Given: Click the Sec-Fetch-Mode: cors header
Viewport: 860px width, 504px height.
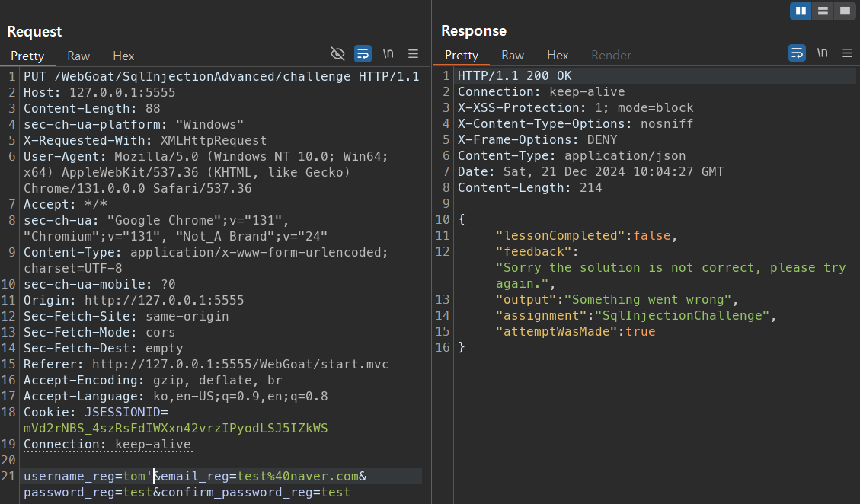Looking at the screenshot, I should pos(99,333).
